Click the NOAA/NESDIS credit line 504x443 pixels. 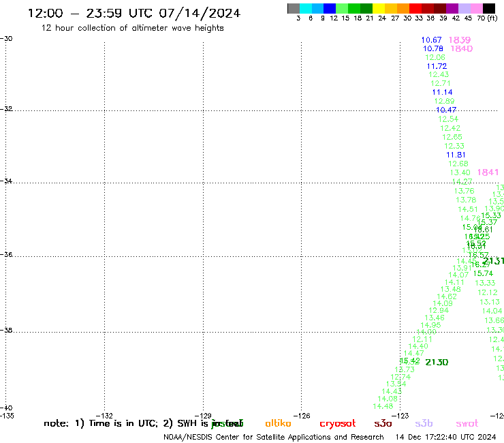click(274, 437)
